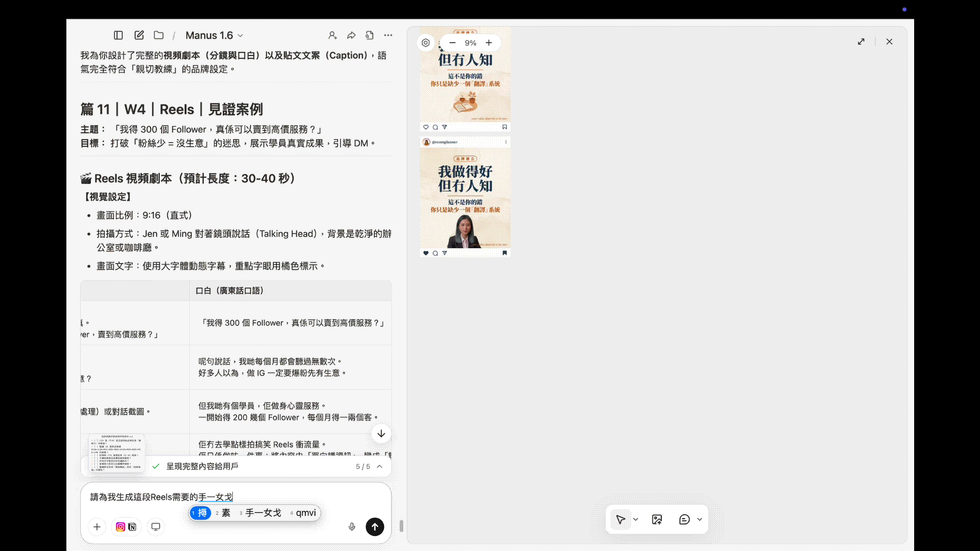
Task: Click the comment bubble tool
Action: (684, 519)
